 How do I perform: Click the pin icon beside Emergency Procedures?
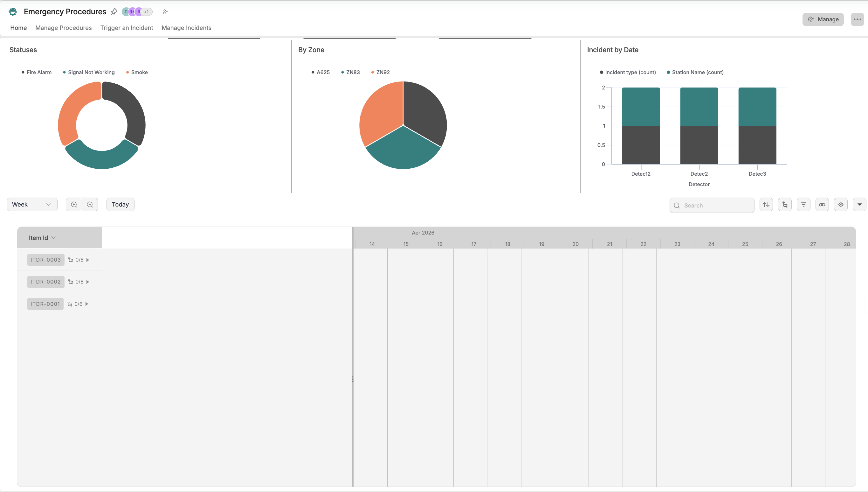click(114, 12)
